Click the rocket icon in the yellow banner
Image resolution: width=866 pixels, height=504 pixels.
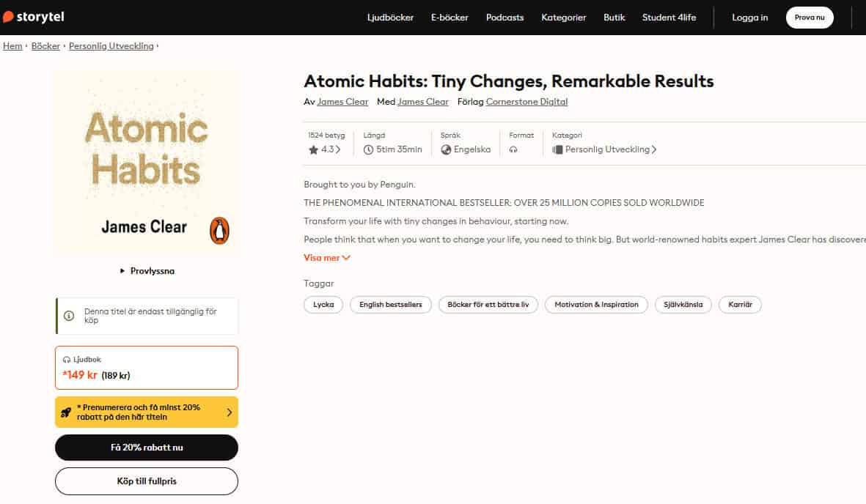[x=66, y=412]
